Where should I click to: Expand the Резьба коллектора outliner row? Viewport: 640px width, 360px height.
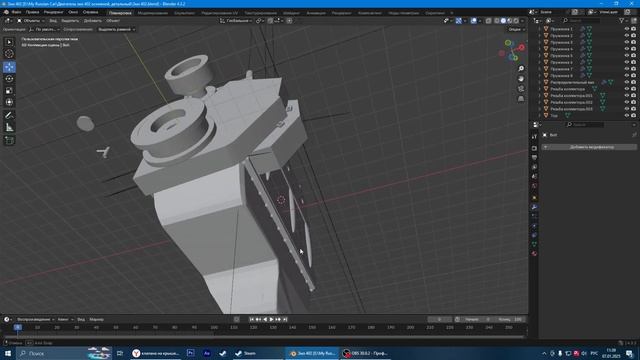tap(540, 89)
